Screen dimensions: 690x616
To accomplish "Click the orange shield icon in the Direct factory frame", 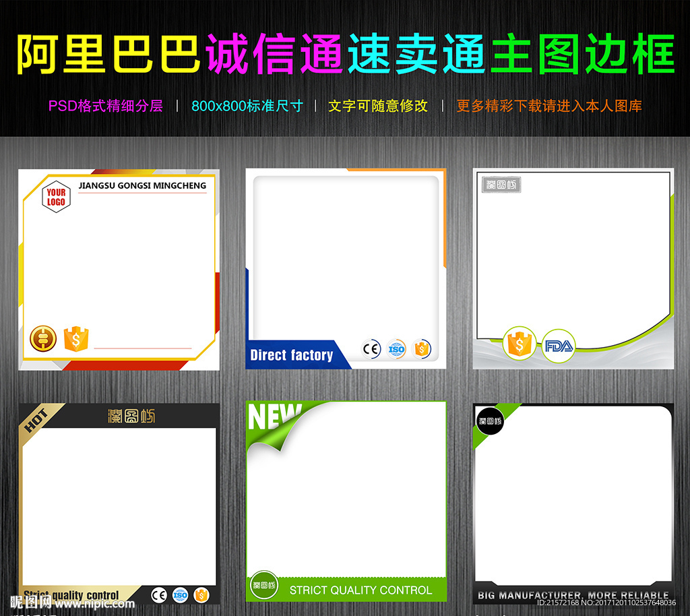I will coord(422,349).
